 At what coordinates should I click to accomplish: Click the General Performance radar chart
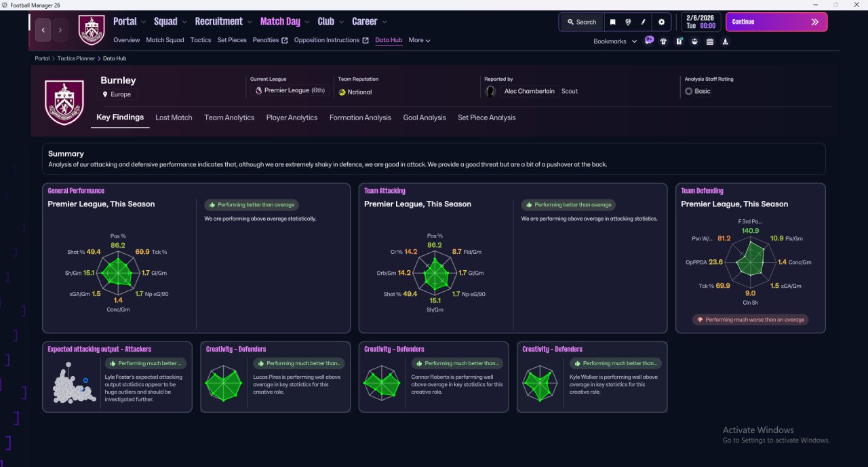117,273
